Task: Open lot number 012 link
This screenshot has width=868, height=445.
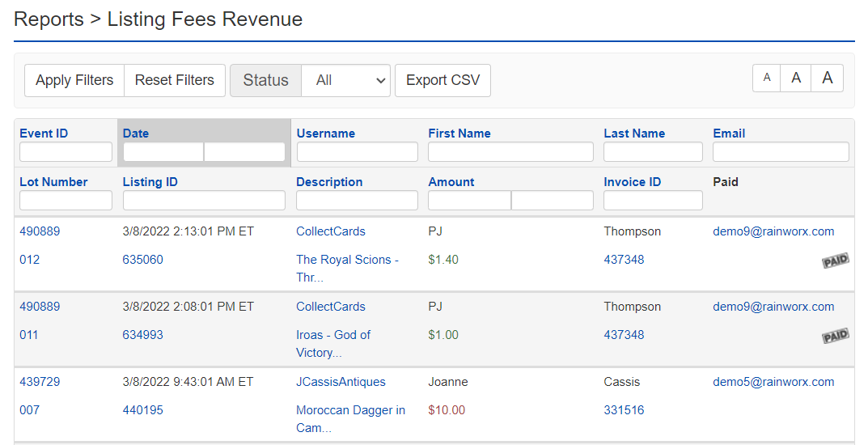Action: pyautogui.click(x=29, y=260)
